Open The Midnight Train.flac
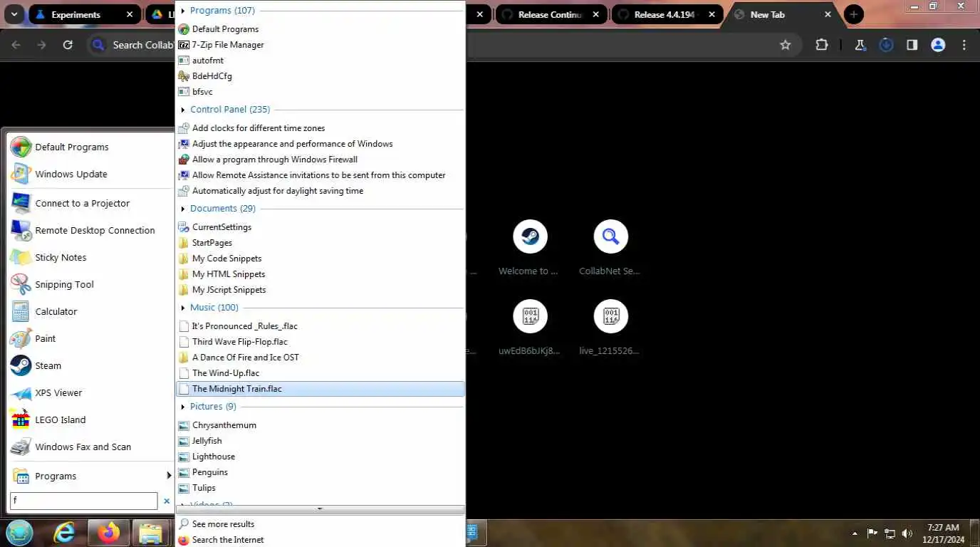This screenshot has height=547, width=980. pos(320,389)
